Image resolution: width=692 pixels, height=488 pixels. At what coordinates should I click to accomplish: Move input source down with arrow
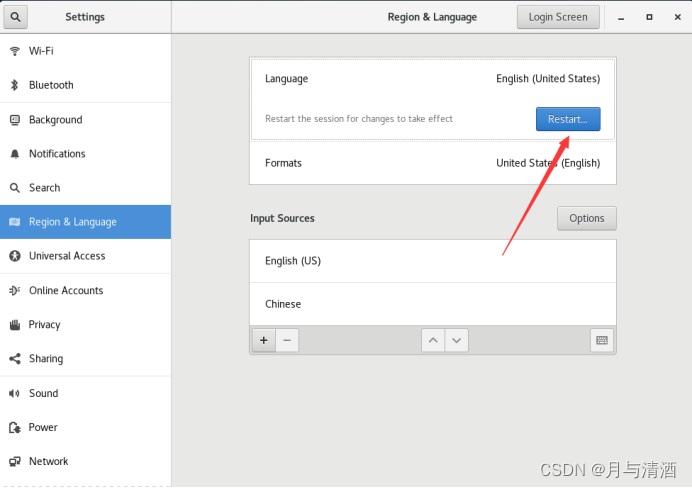point(457,340)
